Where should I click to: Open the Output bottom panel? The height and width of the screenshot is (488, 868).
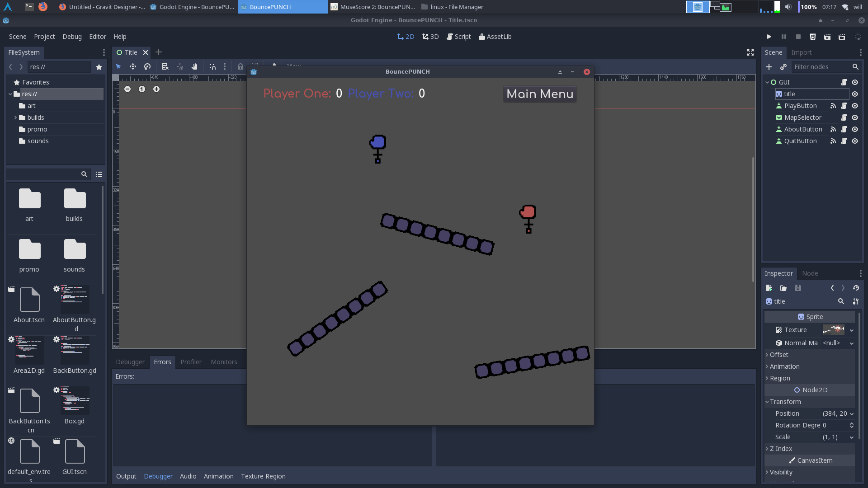(x=126, y=476)
